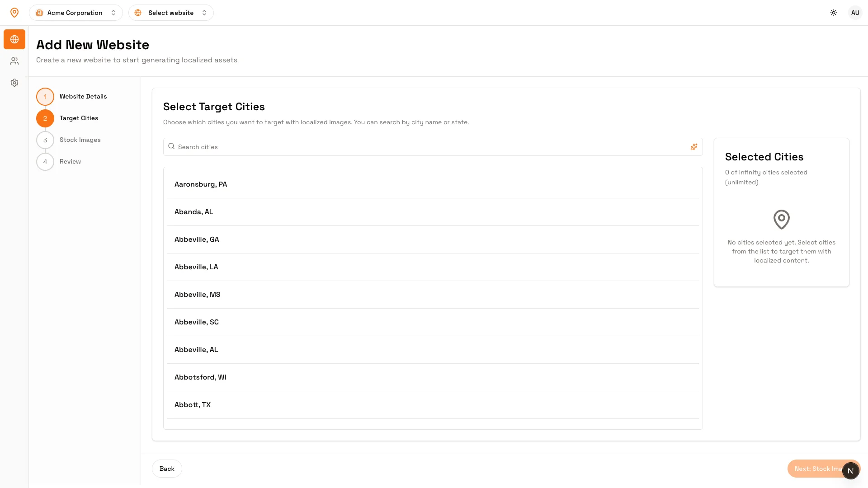Open the Select website dropdown
This screenshot has width=868, height=488.
click(x=171, y=13)
